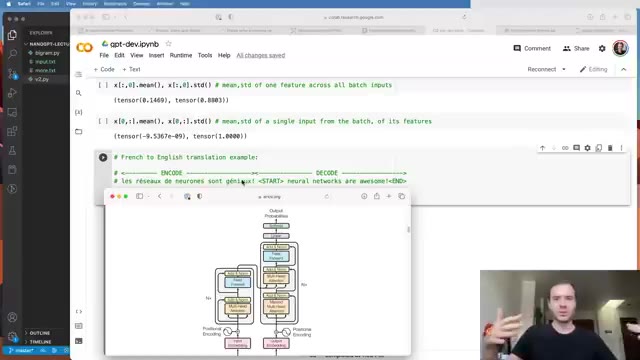
Task: Add a comment to selected cell
Action: [x=576, y=148]
